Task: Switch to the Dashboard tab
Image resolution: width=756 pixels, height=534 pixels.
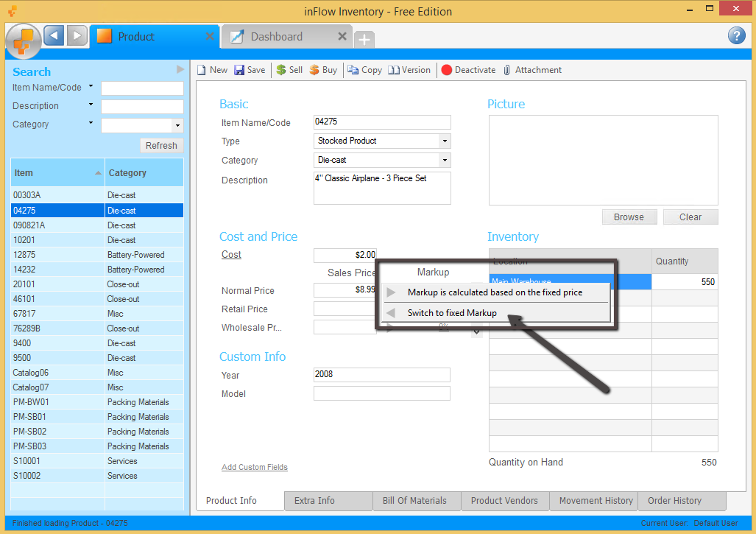Action: pos(286,37)
